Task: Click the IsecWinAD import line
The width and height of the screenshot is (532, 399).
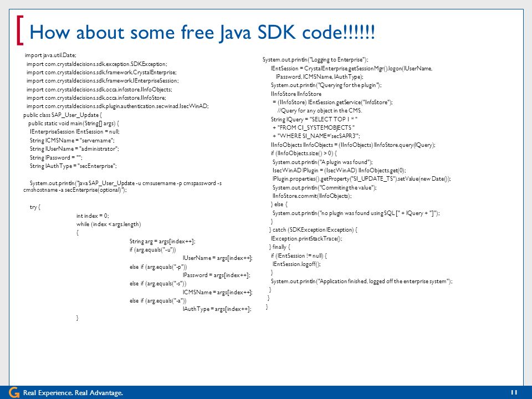Action: click(117, 106)
